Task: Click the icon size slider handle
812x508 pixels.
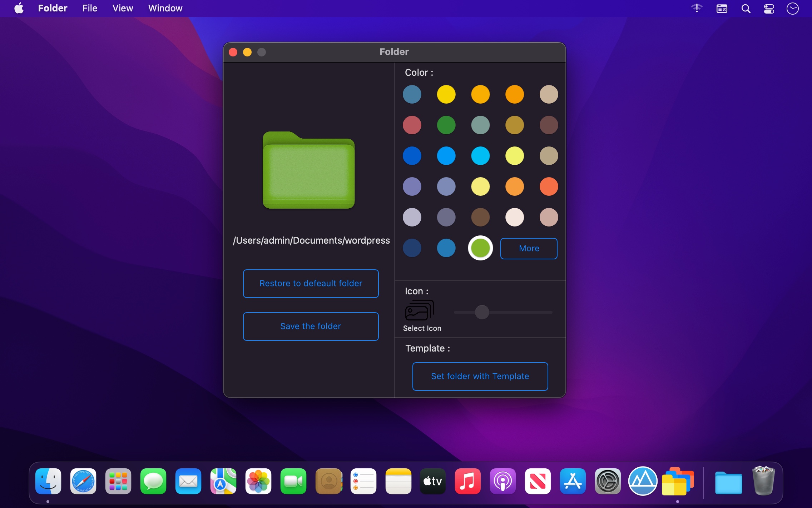Action: pyautogui.click(x=481, y=312)
